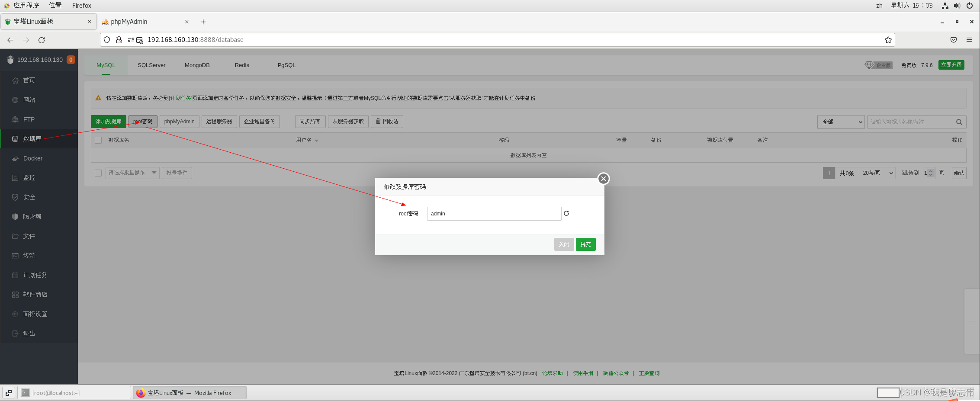Click the 提交 submit button
This screenshot has width=980, height=401.
click(x=586, y=244)
